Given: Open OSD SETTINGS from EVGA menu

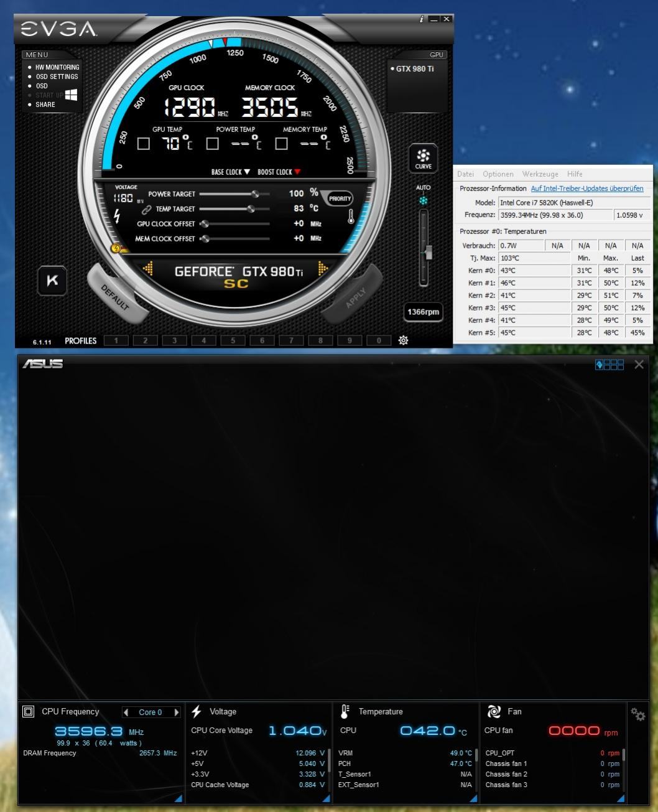Looking at the screenshot, I should 57,77.
